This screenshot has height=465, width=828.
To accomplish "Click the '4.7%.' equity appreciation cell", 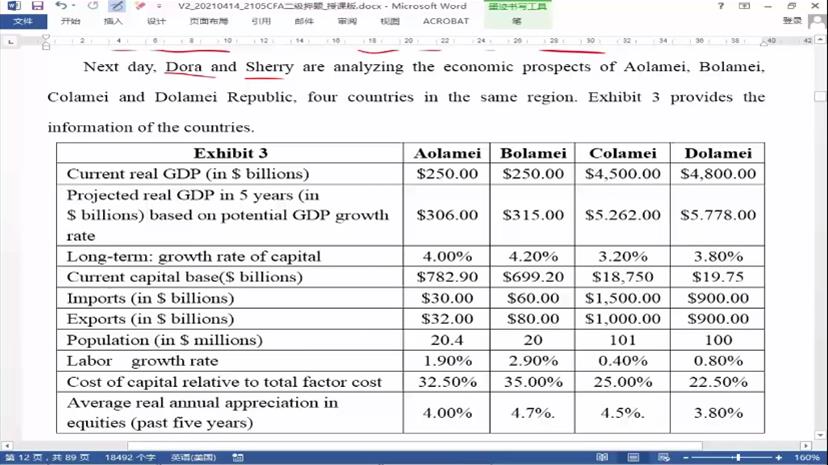I will click(x=533, y=413).
